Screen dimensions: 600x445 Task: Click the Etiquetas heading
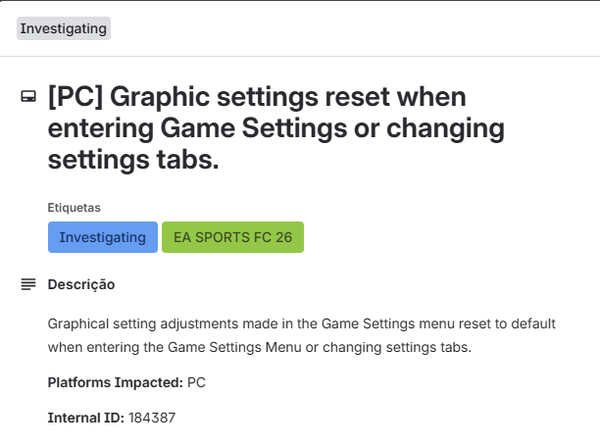point(74,208)
